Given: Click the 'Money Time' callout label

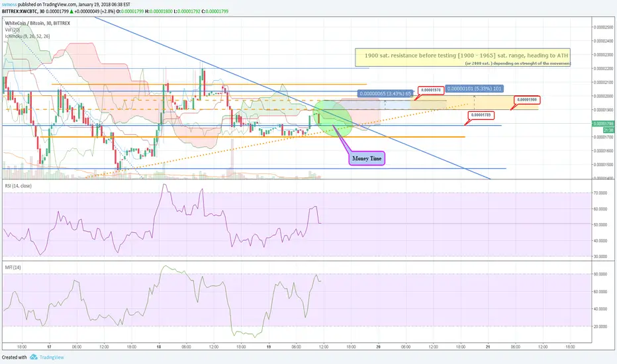Looking at the screenshot, I should (367, 158).
